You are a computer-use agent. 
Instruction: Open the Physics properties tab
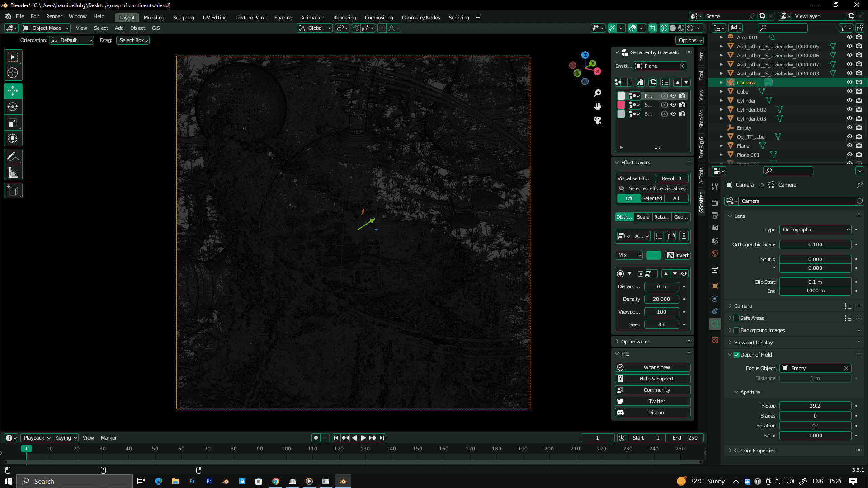point(715,299)
